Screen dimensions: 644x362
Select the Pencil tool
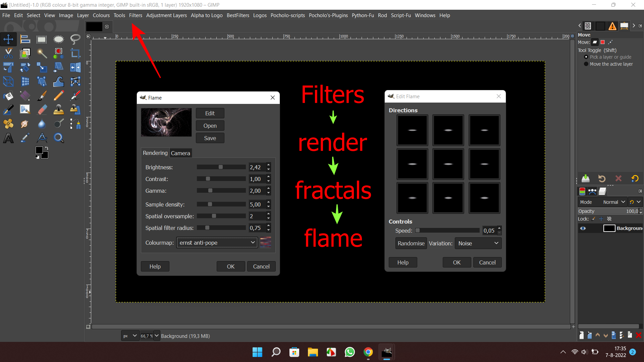click(x=59, y=96)
